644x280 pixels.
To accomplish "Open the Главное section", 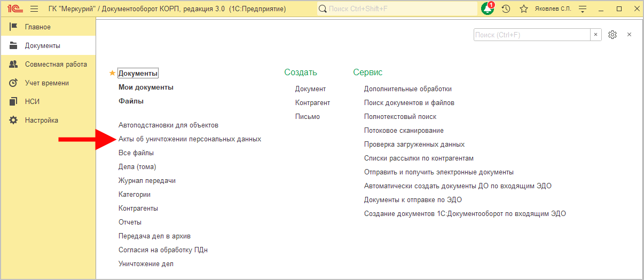I will point(37,27).
